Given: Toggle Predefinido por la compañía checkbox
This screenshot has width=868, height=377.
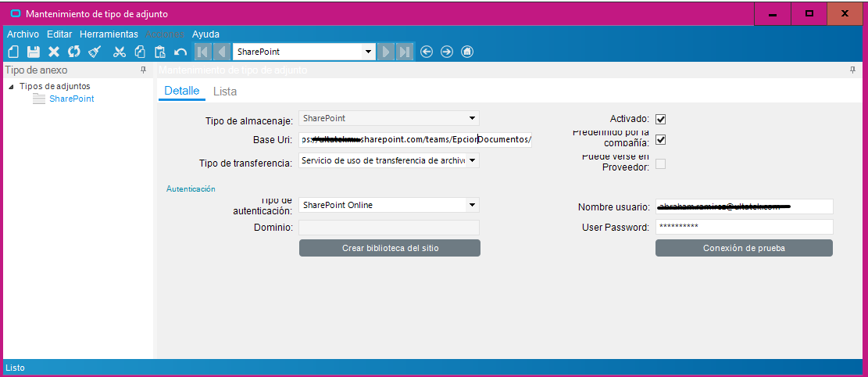Looking at the screenshot, I should [x=660, y=140].
